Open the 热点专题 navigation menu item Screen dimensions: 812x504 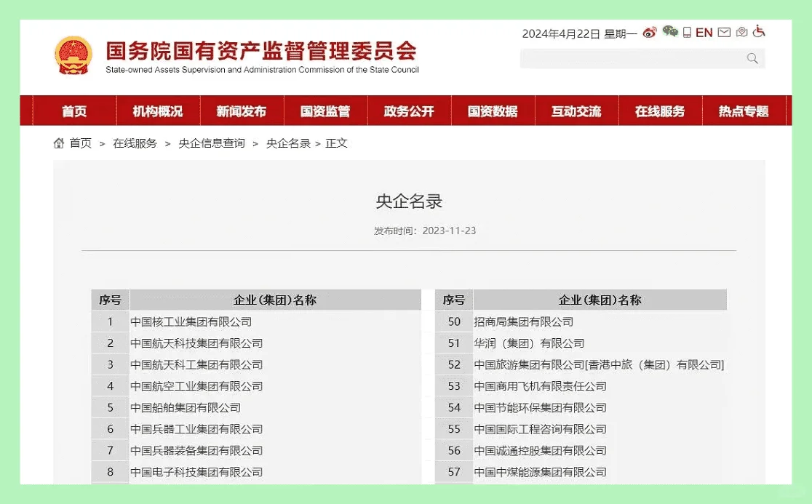pyautogui.click(x=744, y=111)
